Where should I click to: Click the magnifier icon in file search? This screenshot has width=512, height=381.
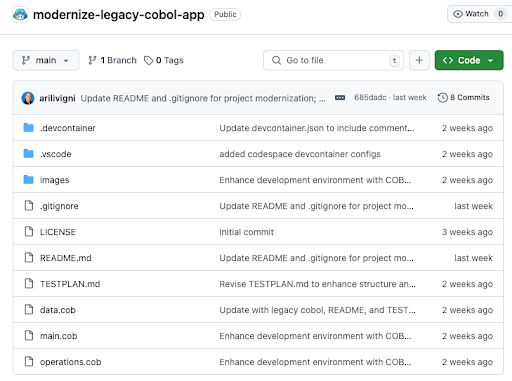[x=276, y=60]
